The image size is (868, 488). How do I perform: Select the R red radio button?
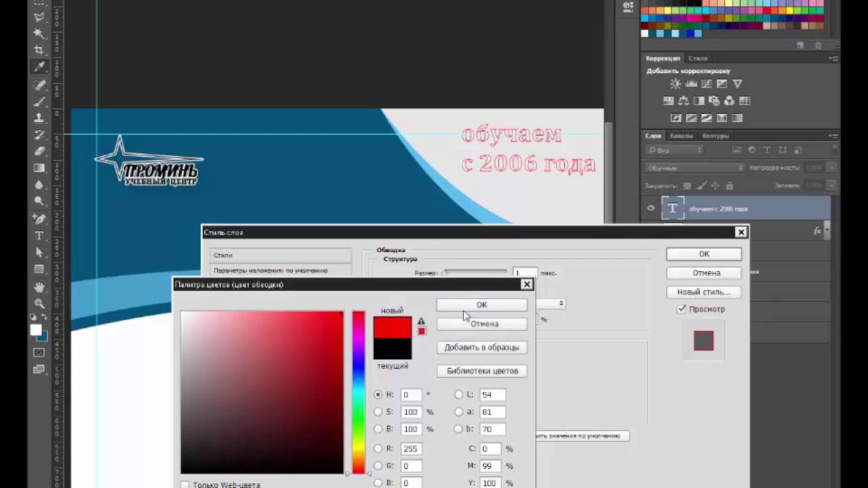pos(378,449)
